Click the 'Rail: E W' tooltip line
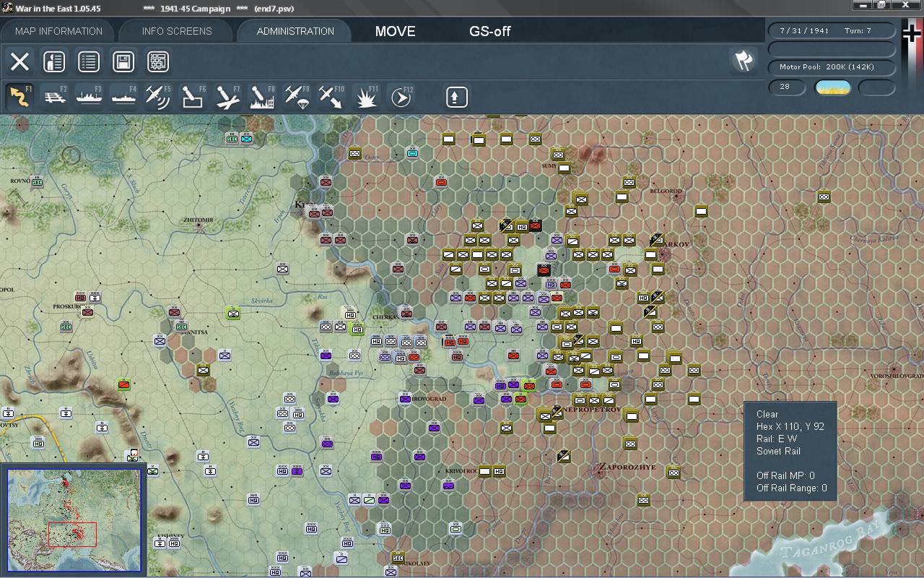The height and width of the screenshot is (578, 924). coord(777,439)
